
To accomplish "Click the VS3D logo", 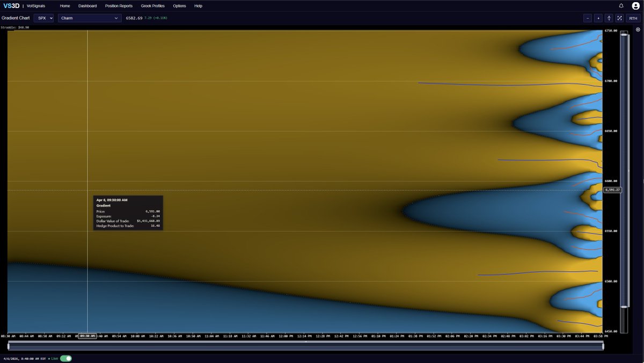I will (11, 5).
